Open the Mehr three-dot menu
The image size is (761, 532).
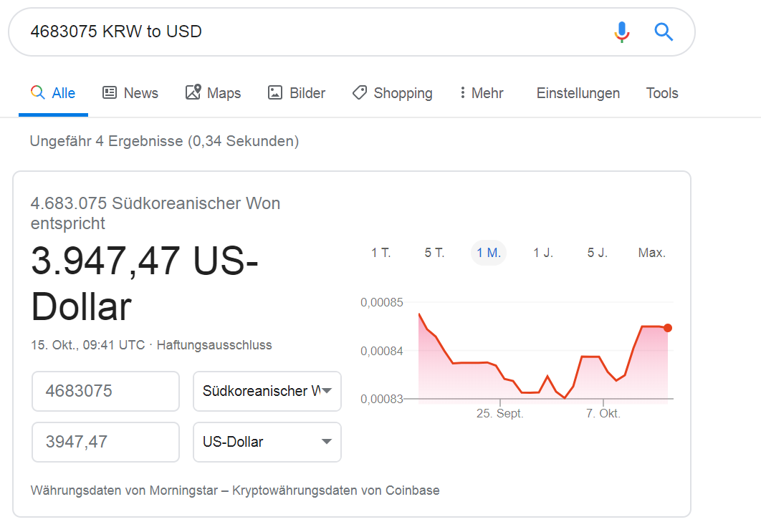point(482,92)
